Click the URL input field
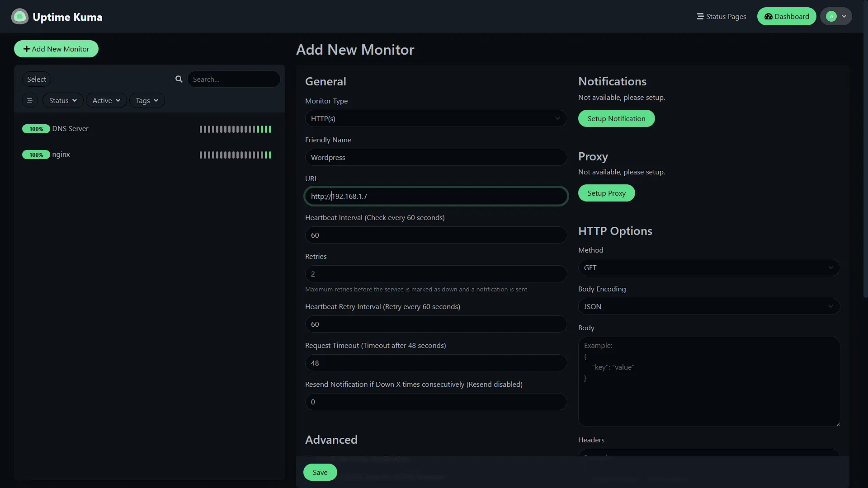The image size is (868, 488). click(436, 196)
